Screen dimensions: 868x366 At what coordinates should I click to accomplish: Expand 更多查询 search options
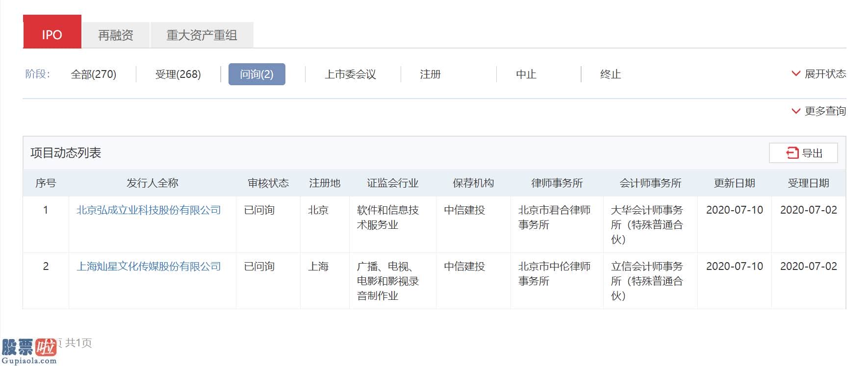pos(819,111)
